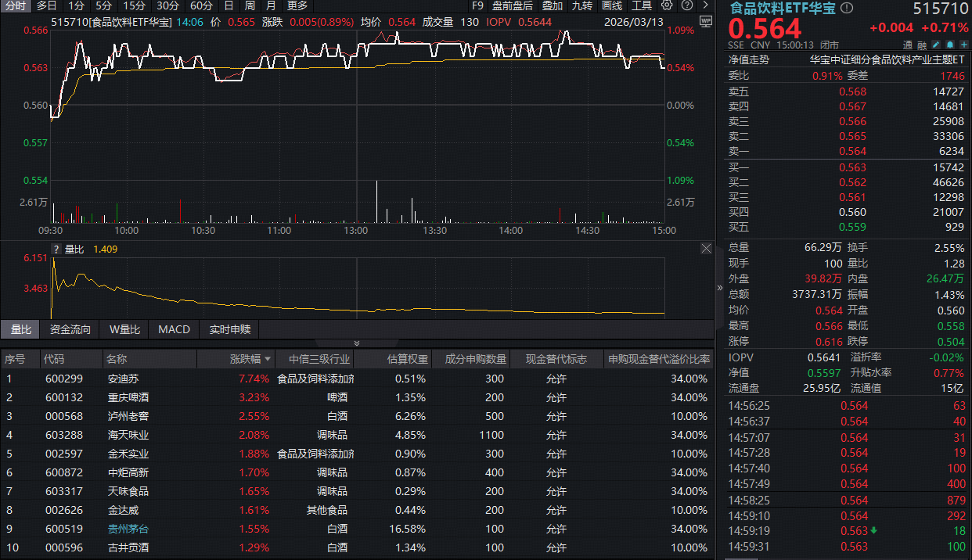
Task: Open chart settings gear icon
Action: tap(667, 5)
